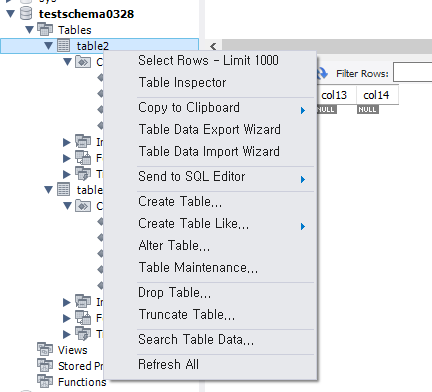Launch Table Data Import Wizard
The height and width of the screenshot is (392, 432).
click(209, 151)
